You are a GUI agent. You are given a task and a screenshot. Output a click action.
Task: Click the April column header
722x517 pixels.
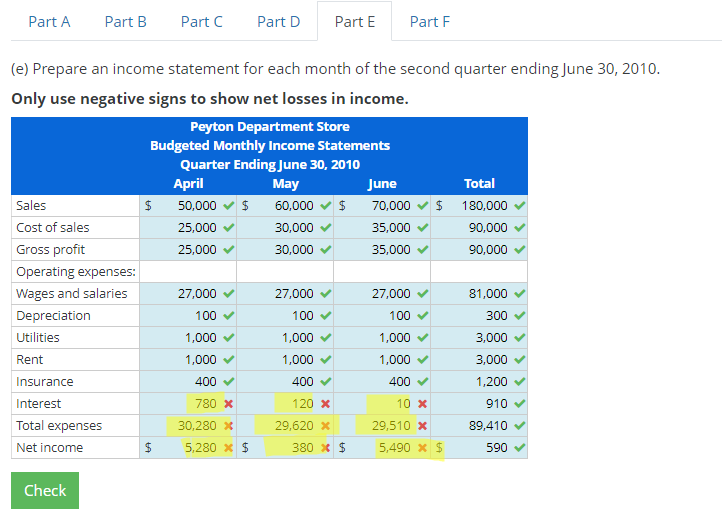click(x=188, y=184)
